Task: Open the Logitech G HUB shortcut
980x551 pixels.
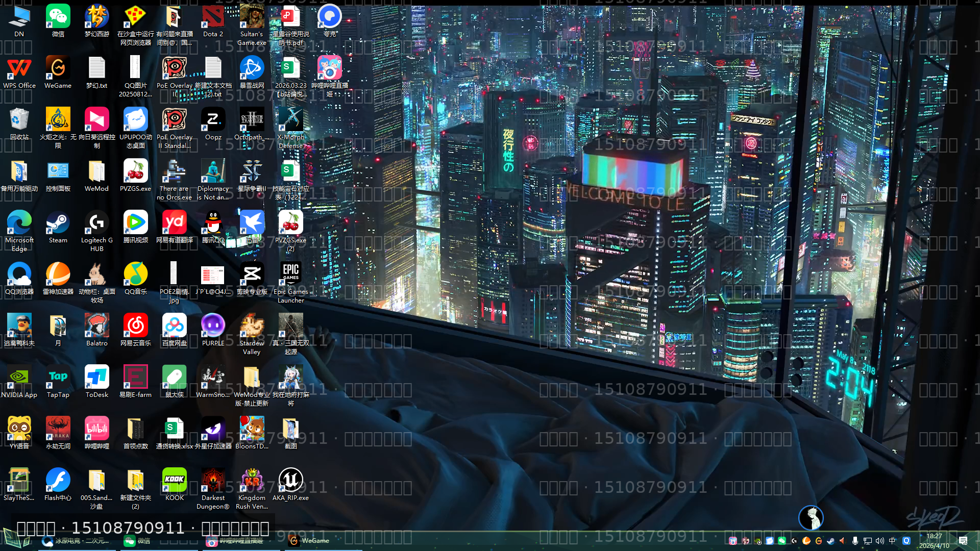Action: pos(96,223)
